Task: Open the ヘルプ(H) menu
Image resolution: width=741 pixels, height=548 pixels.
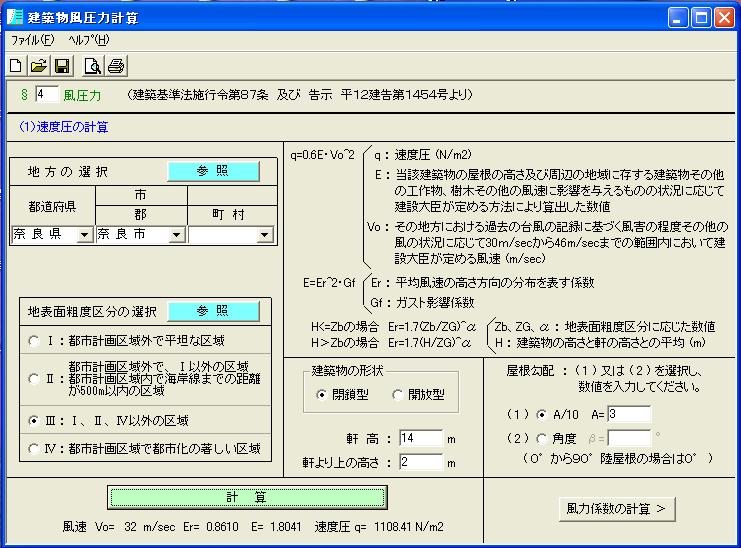Action: (88, 41)
